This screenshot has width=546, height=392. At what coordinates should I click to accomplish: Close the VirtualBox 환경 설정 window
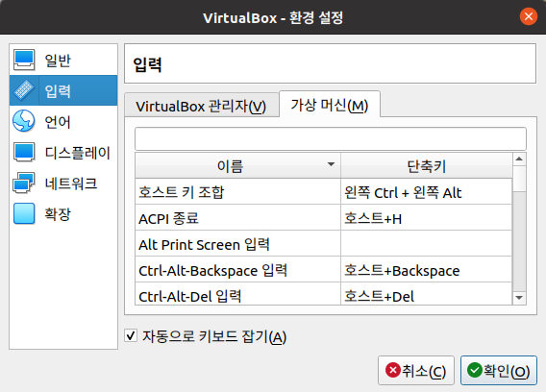tap(529, 16)
